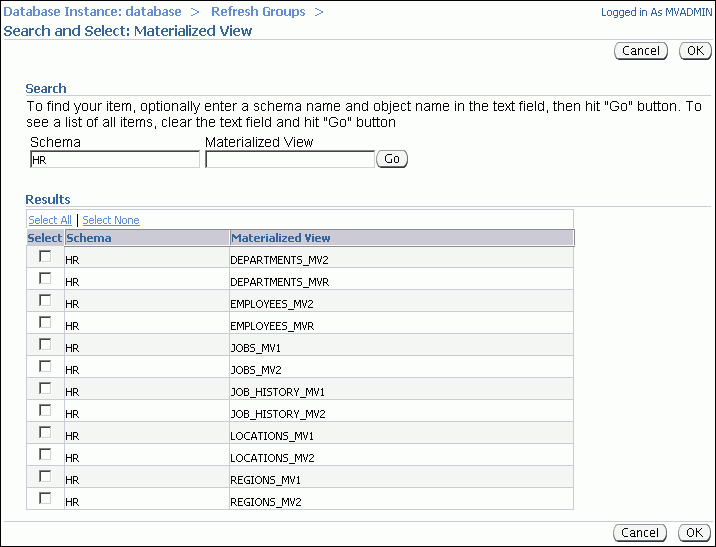Click the Results section heading
This screenshot has height=547, width=716.
point(47,199)
